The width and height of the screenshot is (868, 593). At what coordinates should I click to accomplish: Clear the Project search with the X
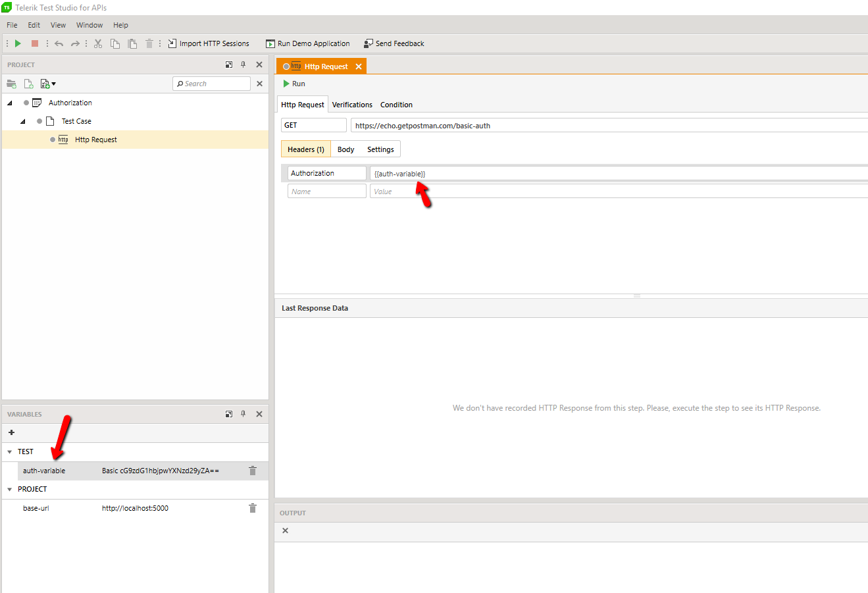tap(259, 84)
